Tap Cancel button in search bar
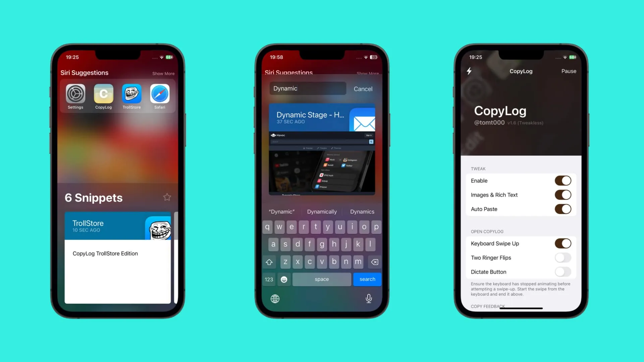 pos(363,89)
